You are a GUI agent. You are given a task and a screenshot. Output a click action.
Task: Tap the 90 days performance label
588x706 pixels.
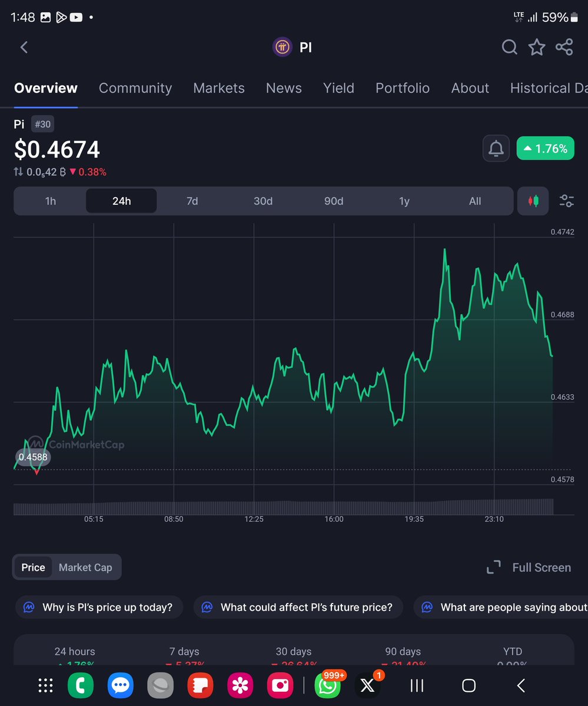pos(403,651)
